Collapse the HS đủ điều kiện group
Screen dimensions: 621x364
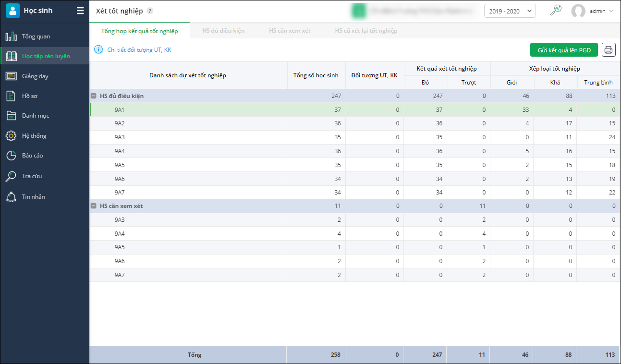(x=93, y=96)
